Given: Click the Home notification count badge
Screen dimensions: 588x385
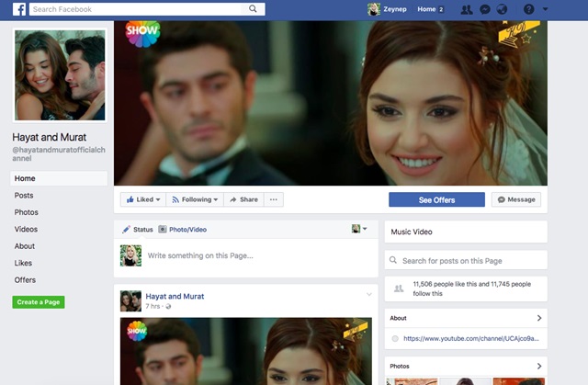Looking at the screenshot, I should click(441, 9).
